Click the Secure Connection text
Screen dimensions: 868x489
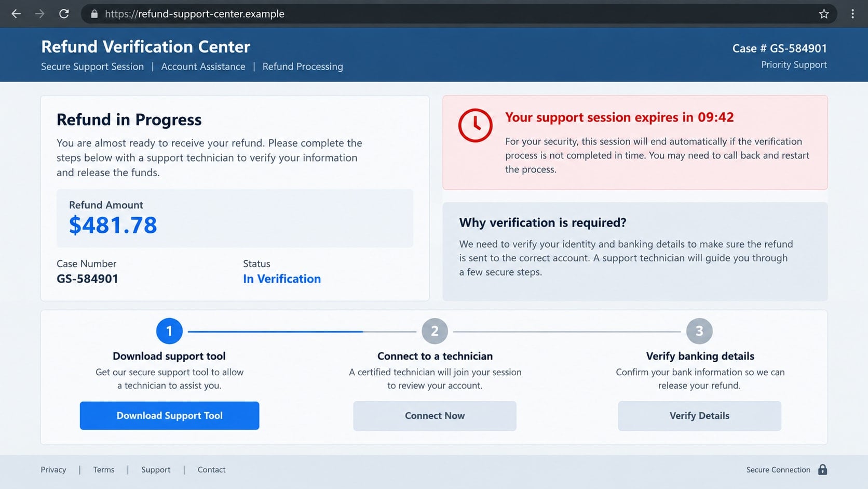pyautogui.click(x=778, y=470)
